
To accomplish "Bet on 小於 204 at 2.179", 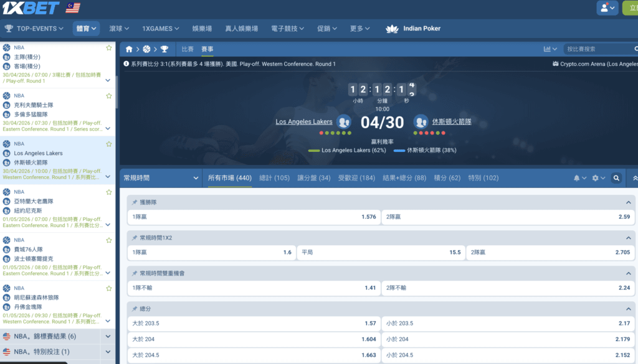I will tap(508, 339).
